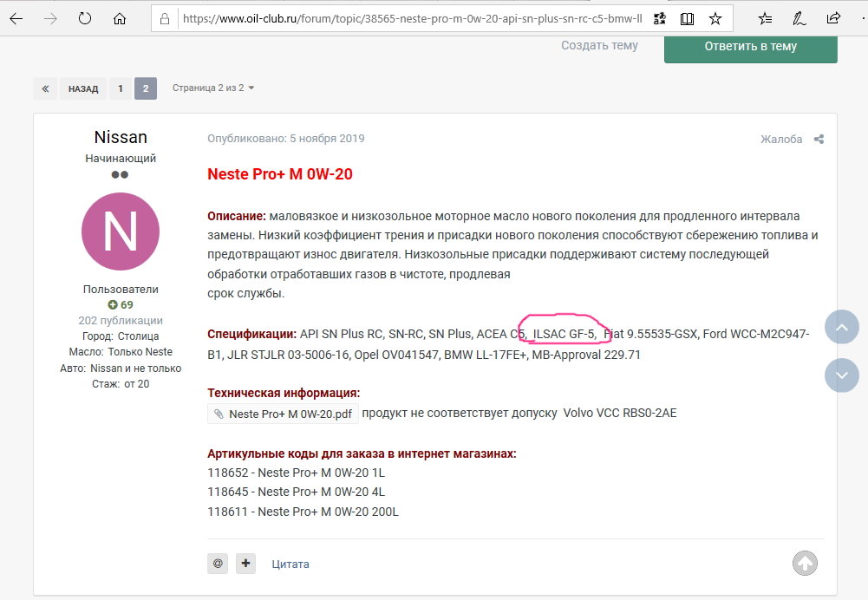The image size is (868, 600).
Task: Add page to favorites star icon
Action: [715, 19]
